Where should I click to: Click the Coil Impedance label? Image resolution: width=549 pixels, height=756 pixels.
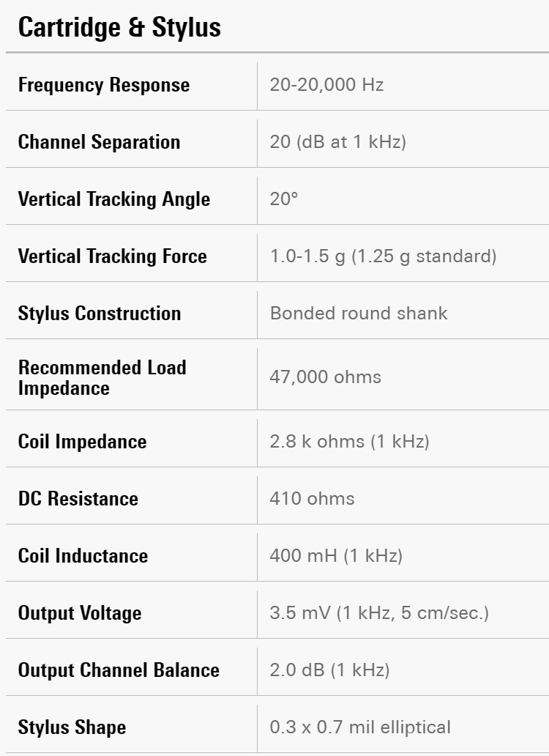pos(83,442)
